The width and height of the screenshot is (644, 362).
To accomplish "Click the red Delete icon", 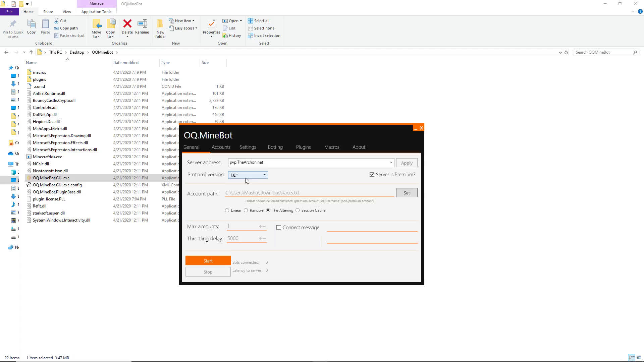I will 127,24.
